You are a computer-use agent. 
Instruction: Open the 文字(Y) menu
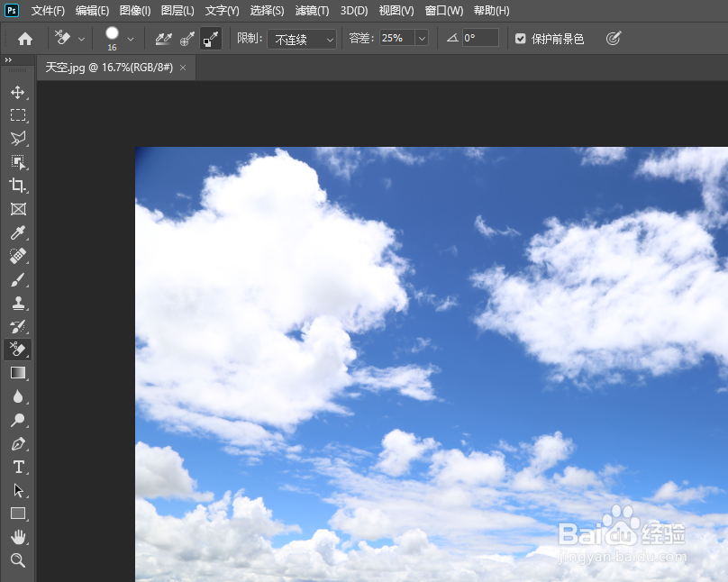pos(222,10)
